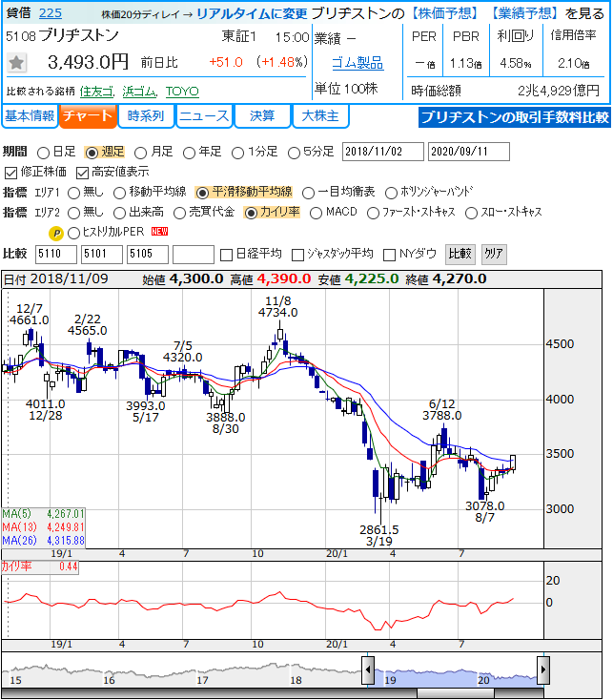
Task: Click the 3/19 low 2861.5 label
Action: [379, 536]
